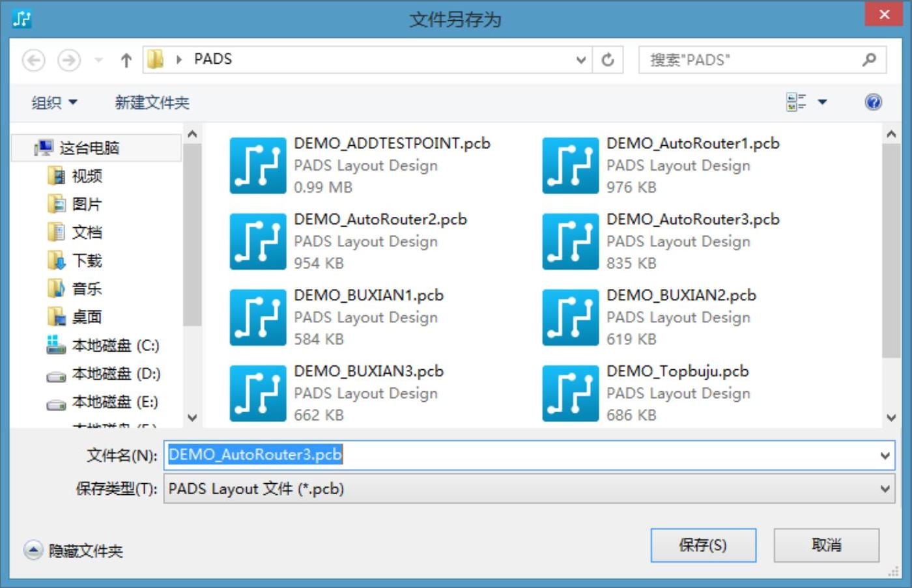Click the 音乐 folder icon
Image resolution: width=912 pixels, height=588 pixels.
[x=57, y=288]
